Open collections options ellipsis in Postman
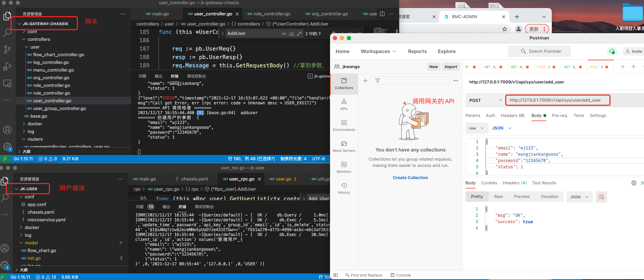The width and height of the screenshot is (644, 280). click(456, 81)
